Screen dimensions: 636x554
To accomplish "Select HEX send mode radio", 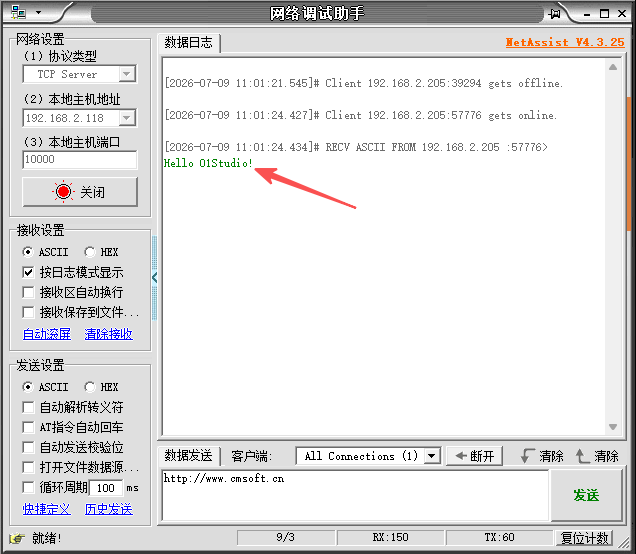I will [90, 387].
